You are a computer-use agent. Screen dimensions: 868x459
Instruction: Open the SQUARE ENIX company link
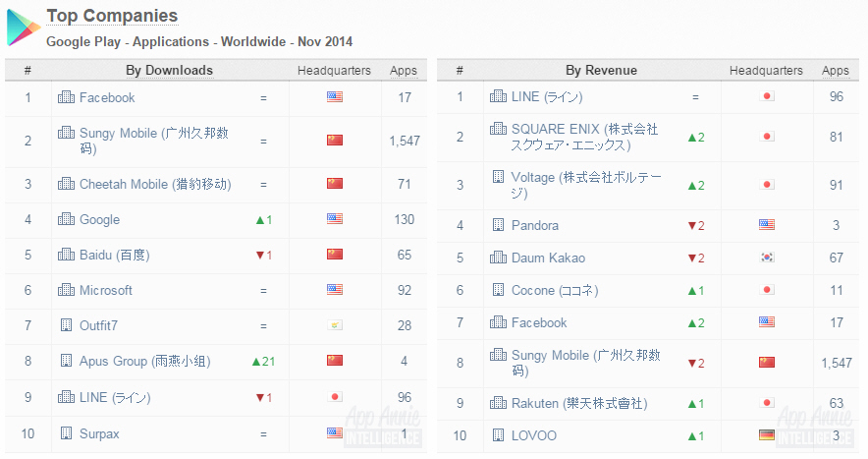click(x=584, y=137)
